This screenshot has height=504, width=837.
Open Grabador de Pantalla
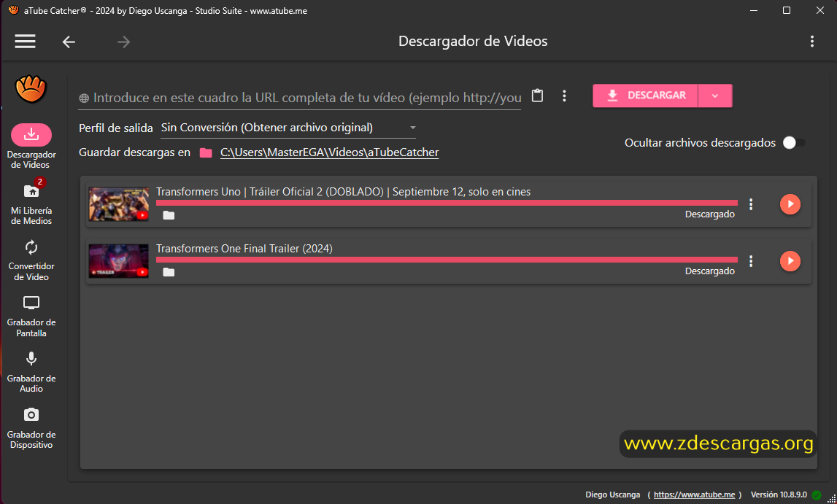31,317
